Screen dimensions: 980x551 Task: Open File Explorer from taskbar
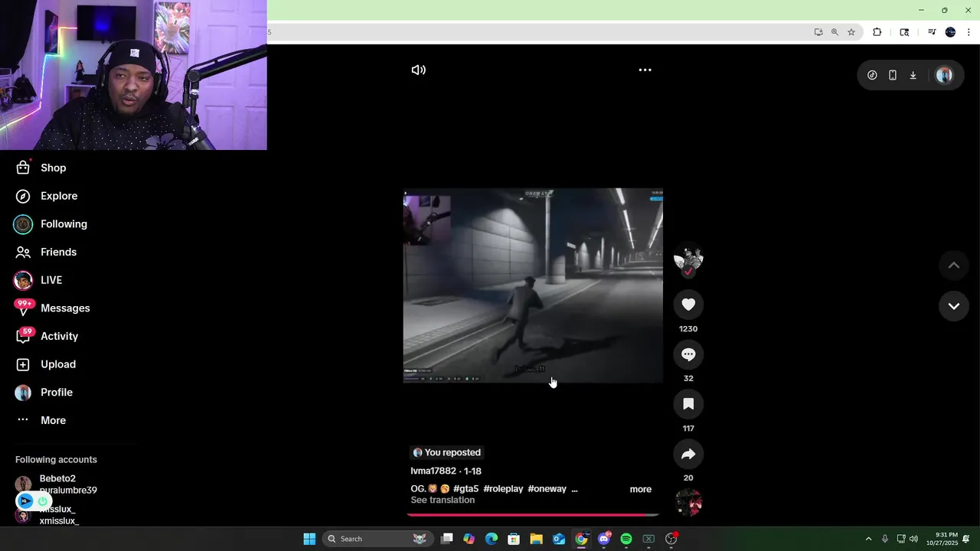click(x=536, y=539)
